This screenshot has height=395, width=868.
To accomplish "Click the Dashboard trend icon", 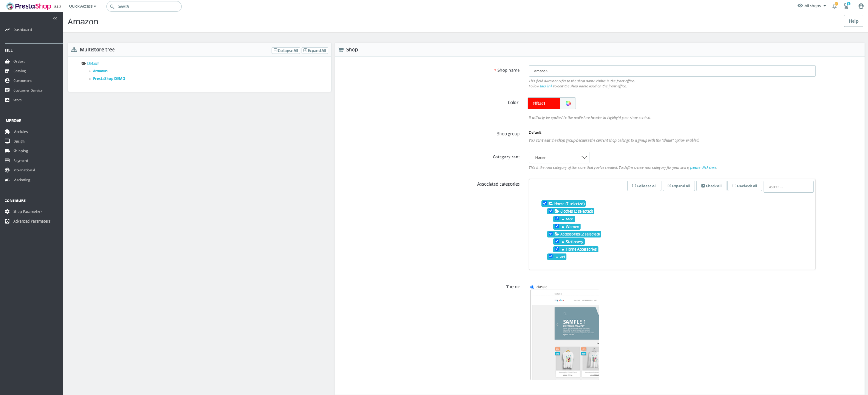I will pyautogui.click(x=7, y=30).
